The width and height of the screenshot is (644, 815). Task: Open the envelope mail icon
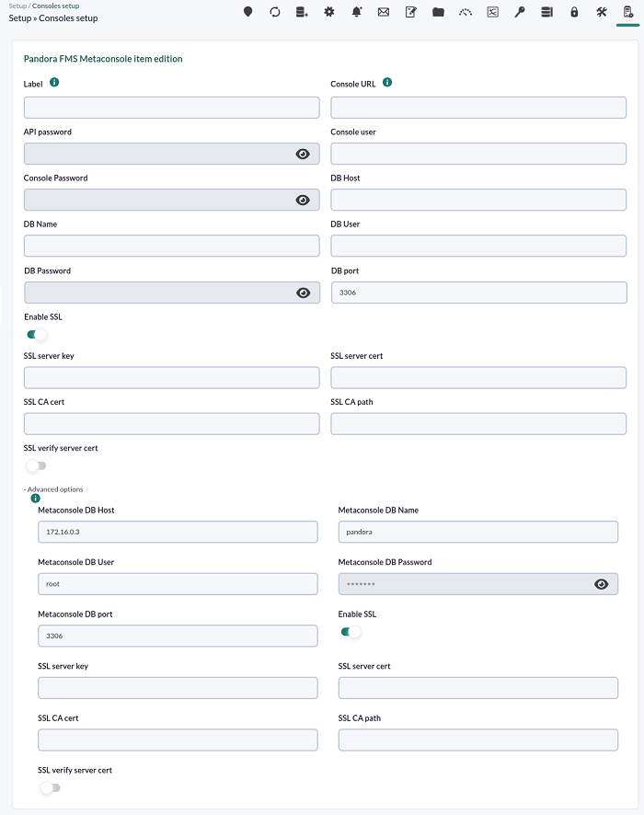click(x=384, y=12)
